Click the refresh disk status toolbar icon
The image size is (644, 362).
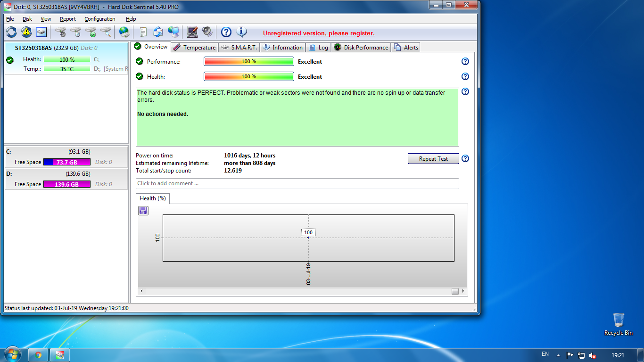(11, 32)
